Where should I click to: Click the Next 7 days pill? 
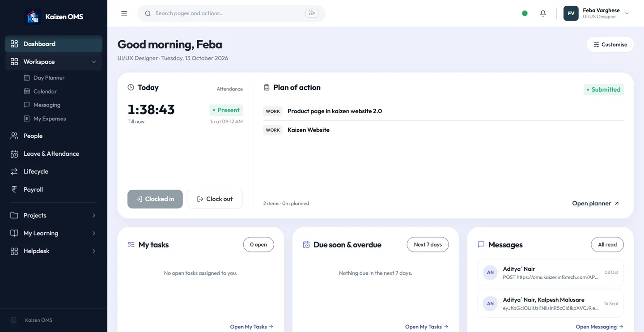[428, 245]
